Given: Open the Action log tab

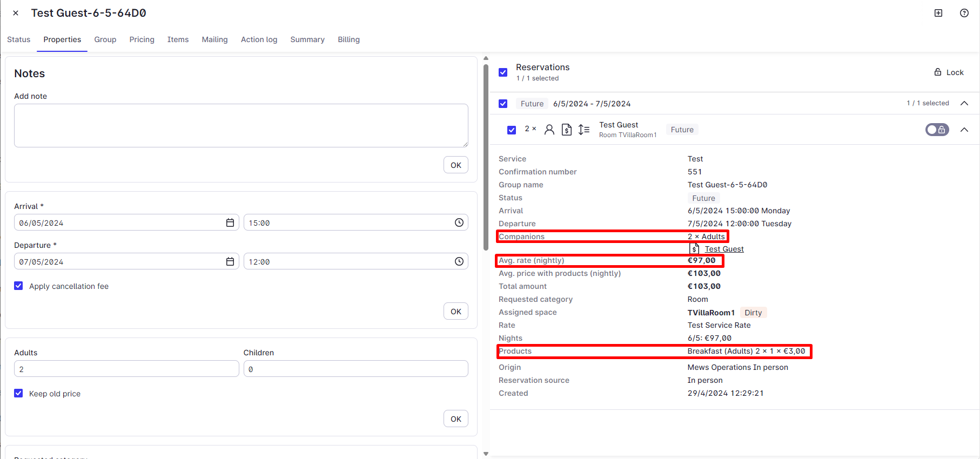Looking at the screenshot, I should pyautogui.click(x=259, y=39).
